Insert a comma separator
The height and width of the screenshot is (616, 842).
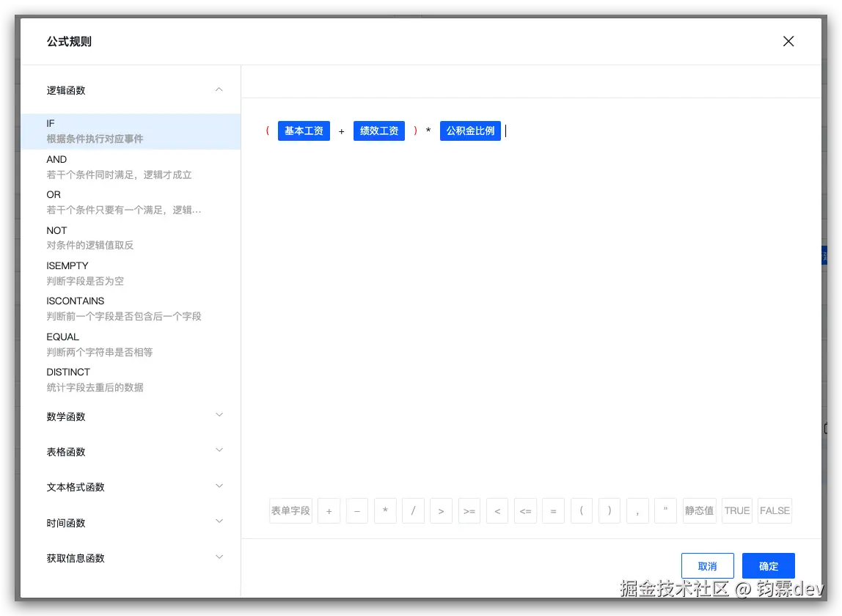tap(637, 510)
